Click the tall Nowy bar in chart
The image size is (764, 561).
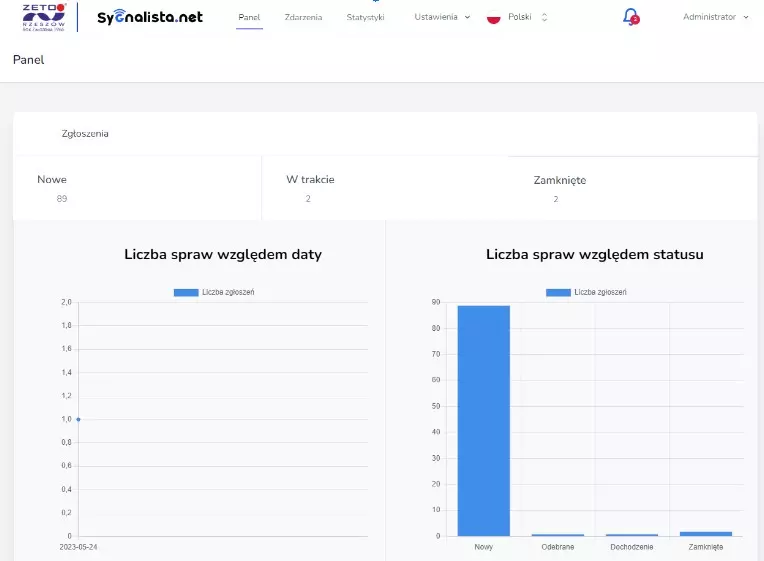point(484,420)
